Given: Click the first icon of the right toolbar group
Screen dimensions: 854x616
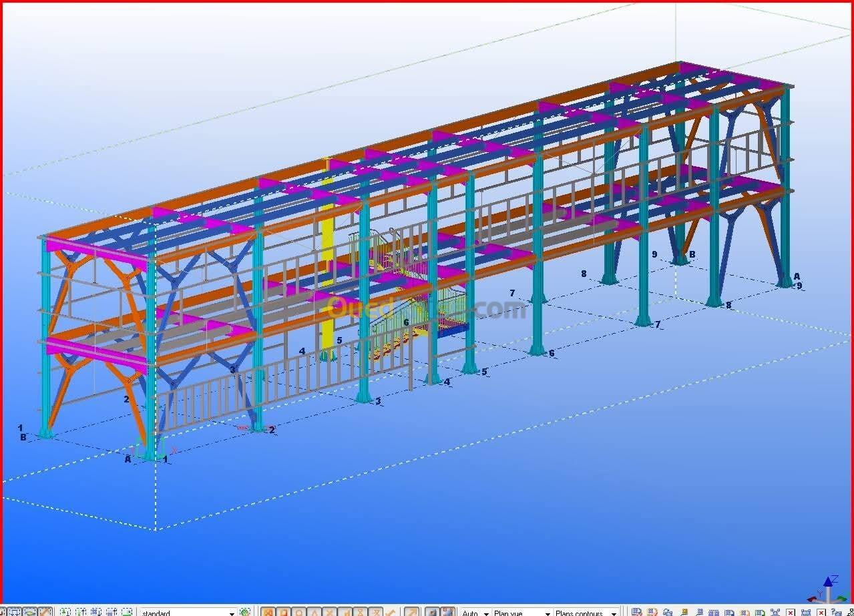Looking at the screenshot, I should click(x=636, y=612).
